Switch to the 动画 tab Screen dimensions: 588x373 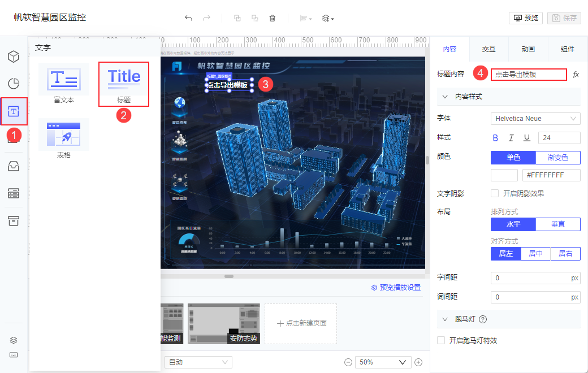coord(528,49)
